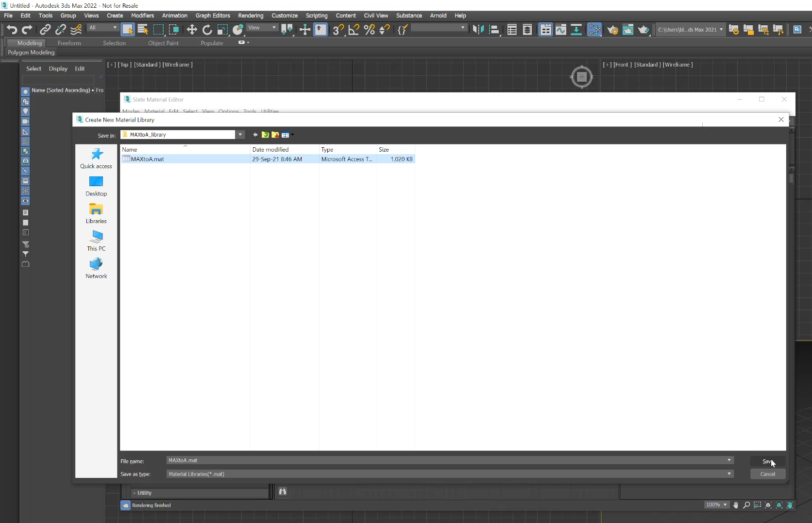Image resolution: width=812 pixels, height=523 pixels.
Task: Open Render Setup teapot gear icon
Action: point(613,30)
